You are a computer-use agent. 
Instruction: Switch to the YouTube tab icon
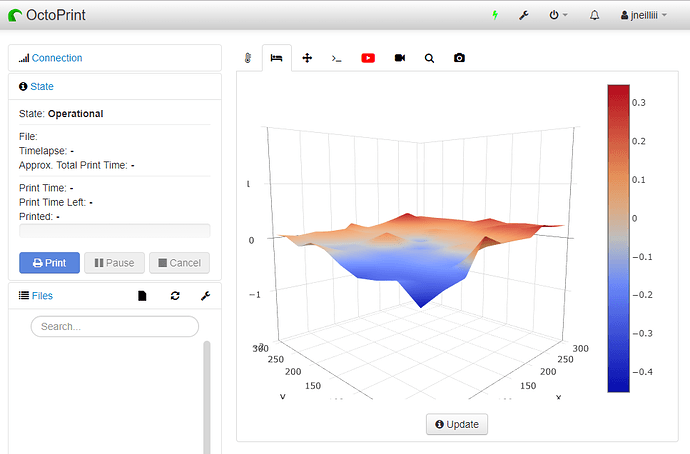[368, 58]
